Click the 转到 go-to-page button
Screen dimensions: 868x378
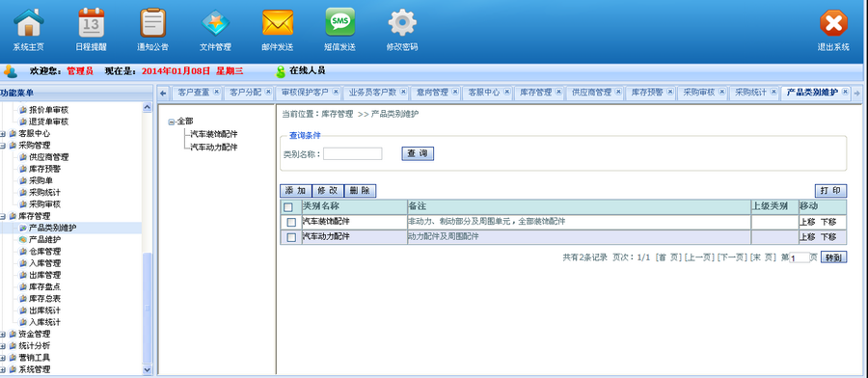coord(833,257)
